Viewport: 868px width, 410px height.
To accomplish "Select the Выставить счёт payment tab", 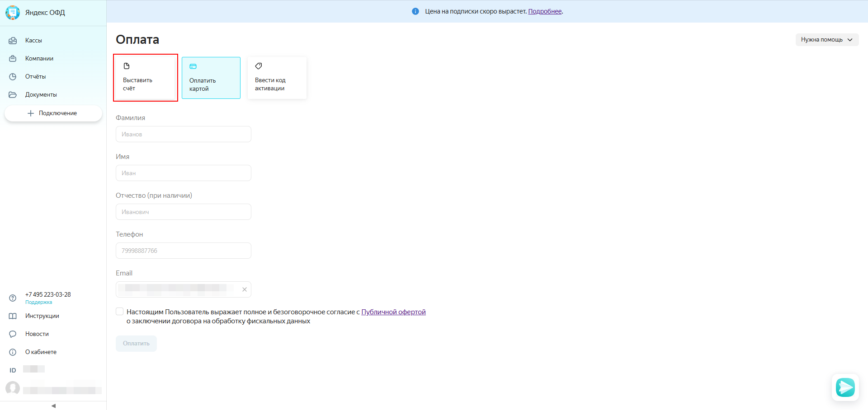I will pos(145,78).
